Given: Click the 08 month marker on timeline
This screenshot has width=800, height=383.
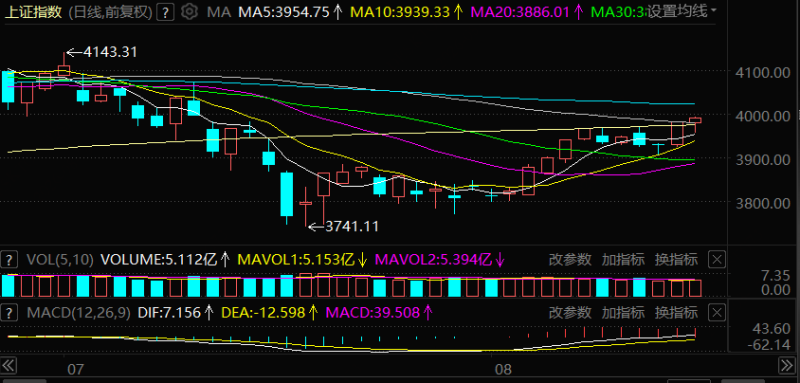Looking at the screenshot, I should pyautogui.click(x=504, y=369).
